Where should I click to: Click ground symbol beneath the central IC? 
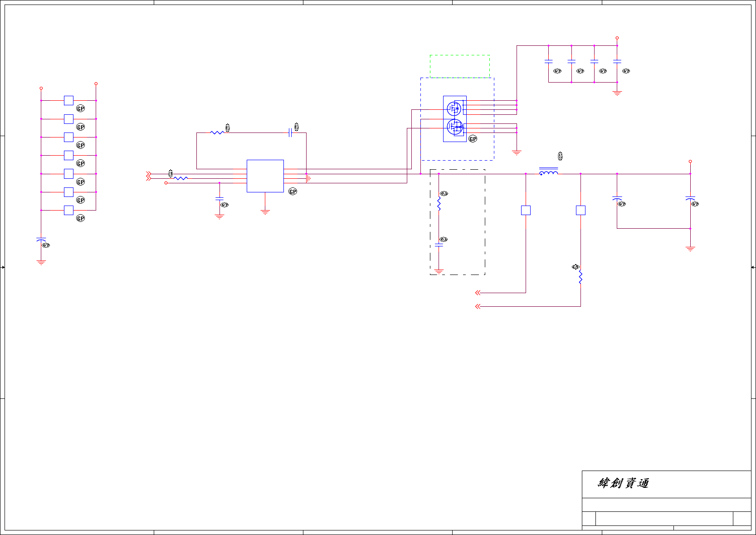tap(265, 212)
